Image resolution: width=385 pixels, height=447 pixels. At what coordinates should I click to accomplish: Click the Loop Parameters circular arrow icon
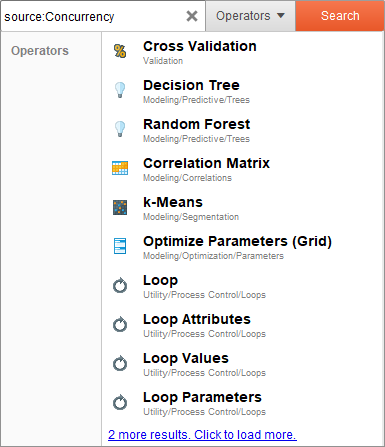(x=120, y=402)
